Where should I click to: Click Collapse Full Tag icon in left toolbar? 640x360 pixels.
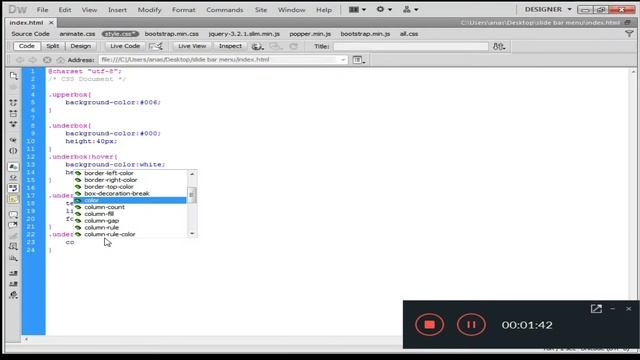[x=13, y=102]
